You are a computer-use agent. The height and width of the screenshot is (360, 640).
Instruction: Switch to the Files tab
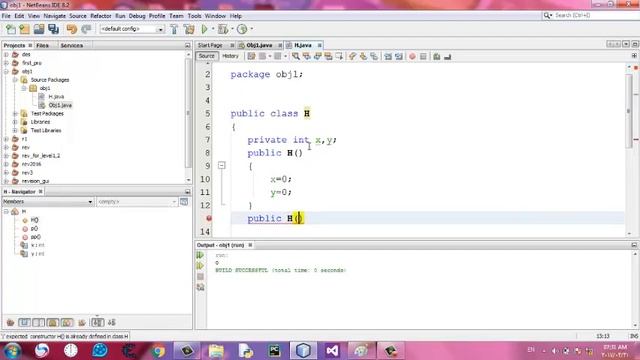42,45
